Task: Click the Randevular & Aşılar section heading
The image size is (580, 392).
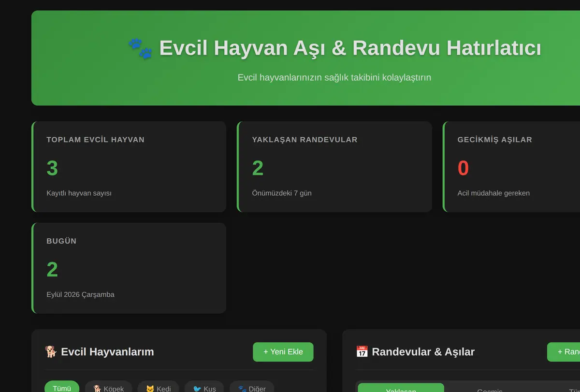Action: (x=415, y=352)
